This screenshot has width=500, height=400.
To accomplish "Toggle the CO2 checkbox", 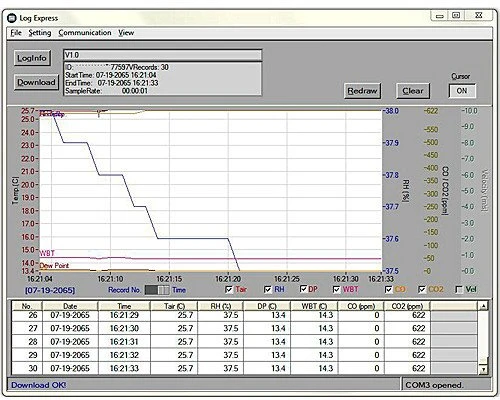I will 422,289.
